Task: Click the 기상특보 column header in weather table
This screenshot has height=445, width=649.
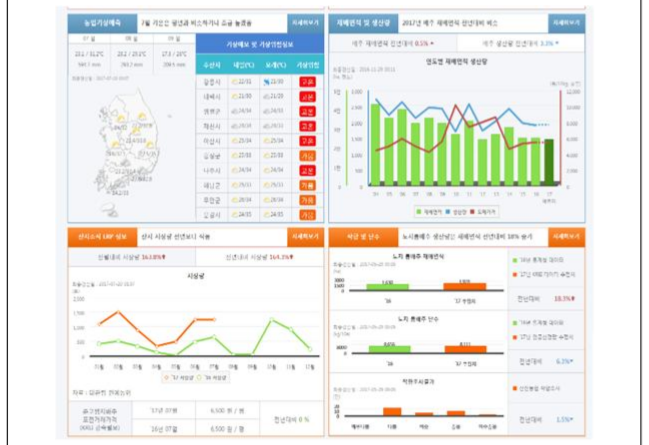Action: point(307,62)
